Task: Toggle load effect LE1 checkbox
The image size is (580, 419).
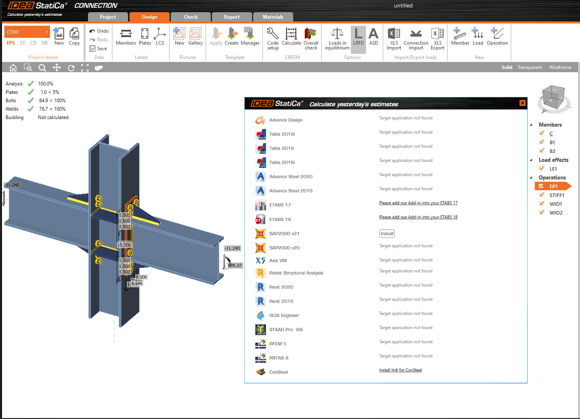Action: [542, 168]
